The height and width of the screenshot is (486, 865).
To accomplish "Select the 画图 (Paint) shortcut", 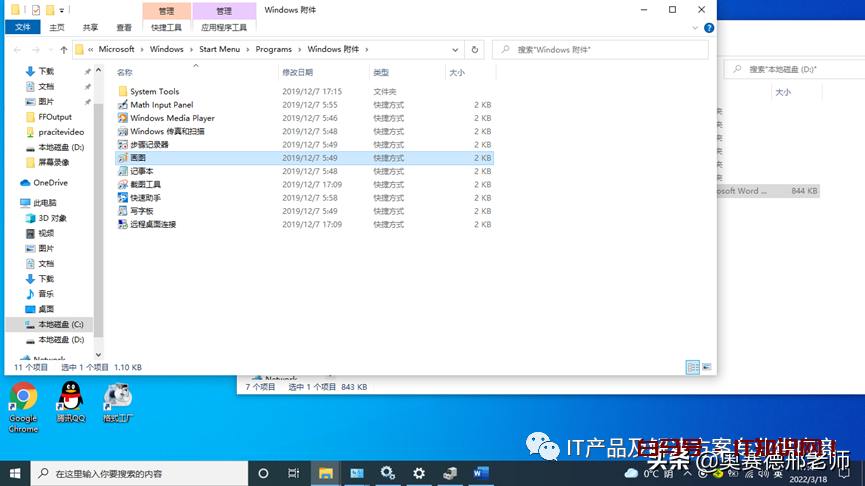I will (x=138, y=158).
